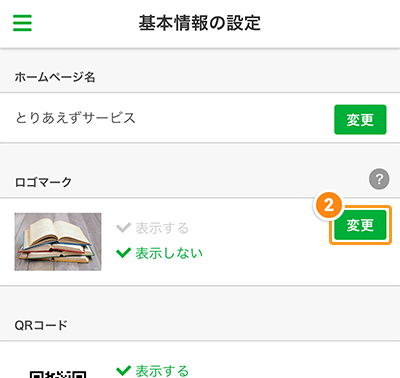
Task: Click 変更 button for the logo mark
Action: (x=360, y=225)
